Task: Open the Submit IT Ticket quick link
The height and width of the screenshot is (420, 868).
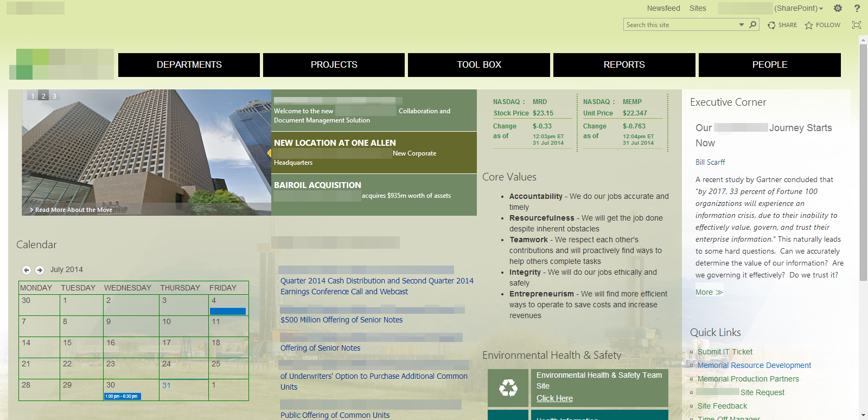Action: point(725,352)
